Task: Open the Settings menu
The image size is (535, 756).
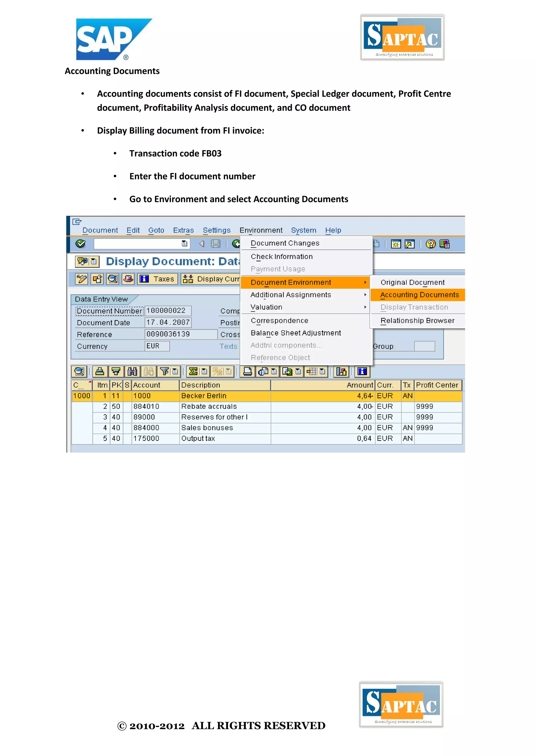Action: point(217,231)
